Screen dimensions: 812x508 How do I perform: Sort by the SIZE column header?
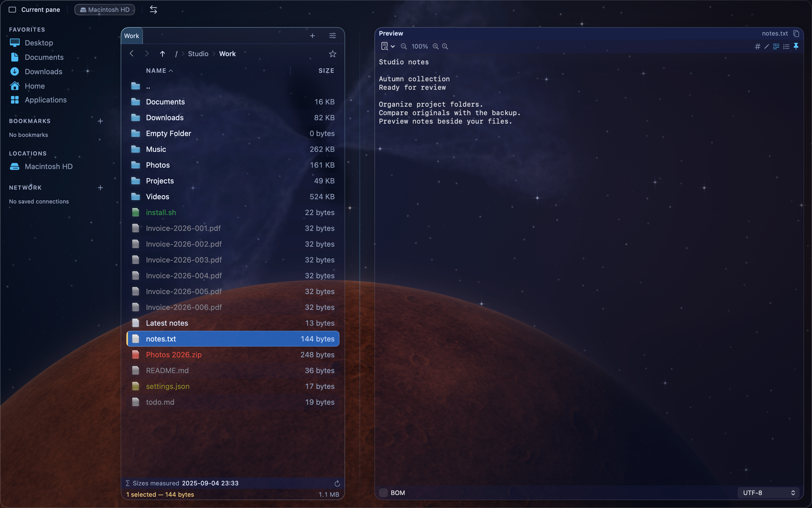pos(326,71)
